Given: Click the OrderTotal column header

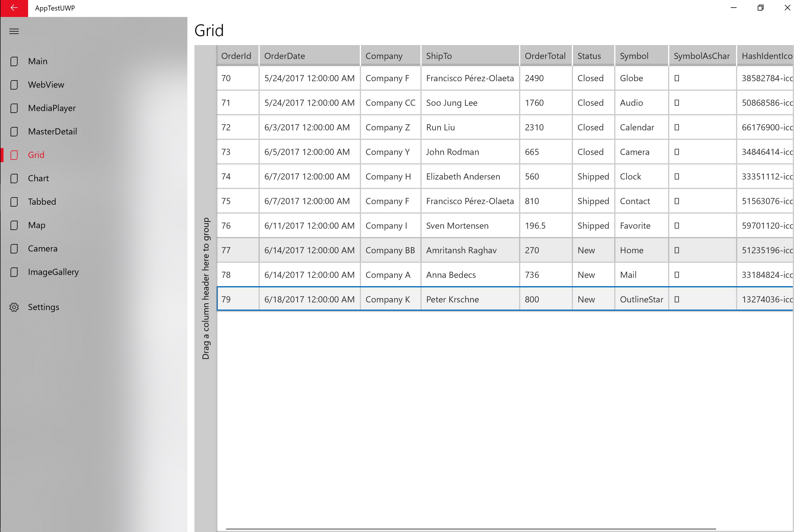Looking at the screenshot, I should pos(545,56).
